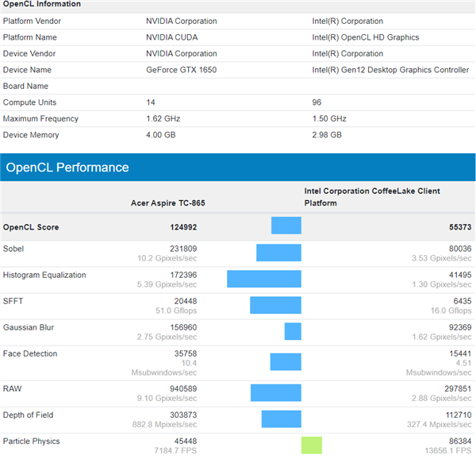The width and height of the screenshot is (476, 459).
Task: Click the OpenCL Performance section header
Action: 67,168
